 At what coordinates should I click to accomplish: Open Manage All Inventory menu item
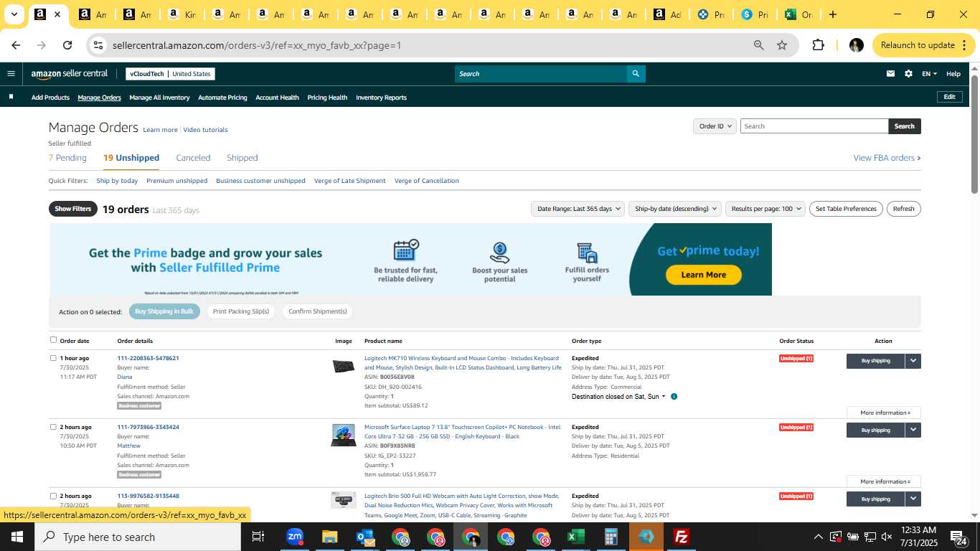[159, 98]
